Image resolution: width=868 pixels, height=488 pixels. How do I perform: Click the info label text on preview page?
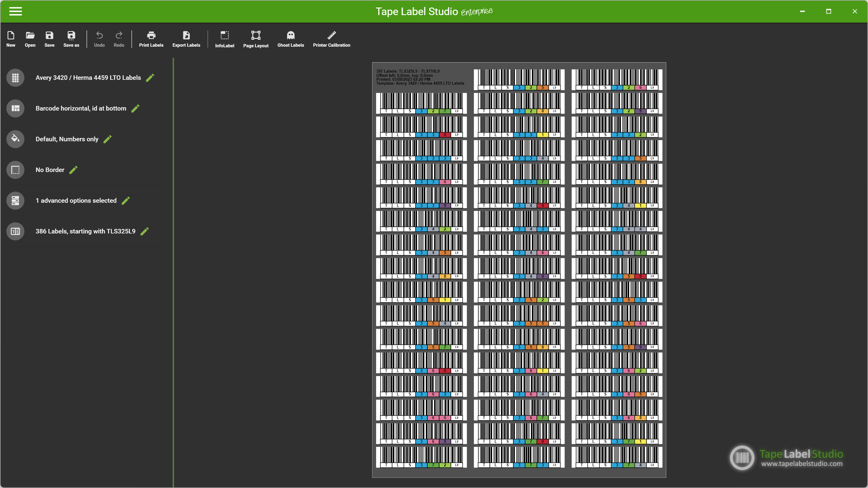click(x=420, y=77)
